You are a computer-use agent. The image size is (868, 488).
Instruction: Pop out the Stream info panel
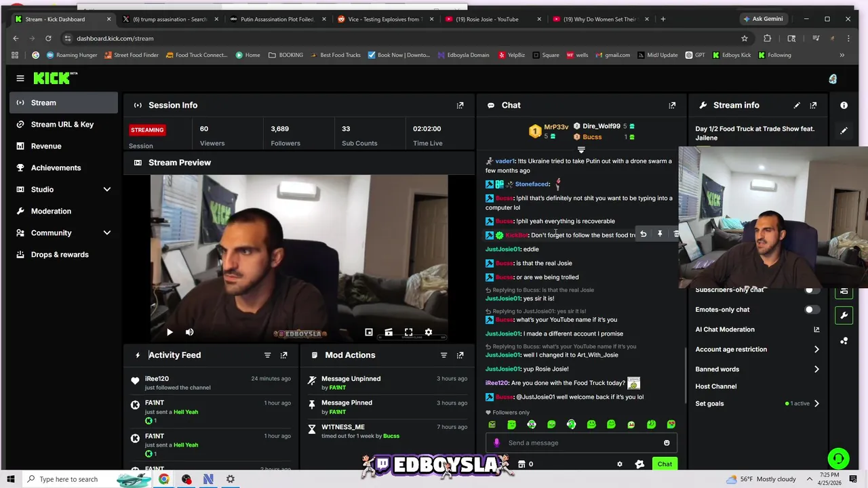point(813,105)
